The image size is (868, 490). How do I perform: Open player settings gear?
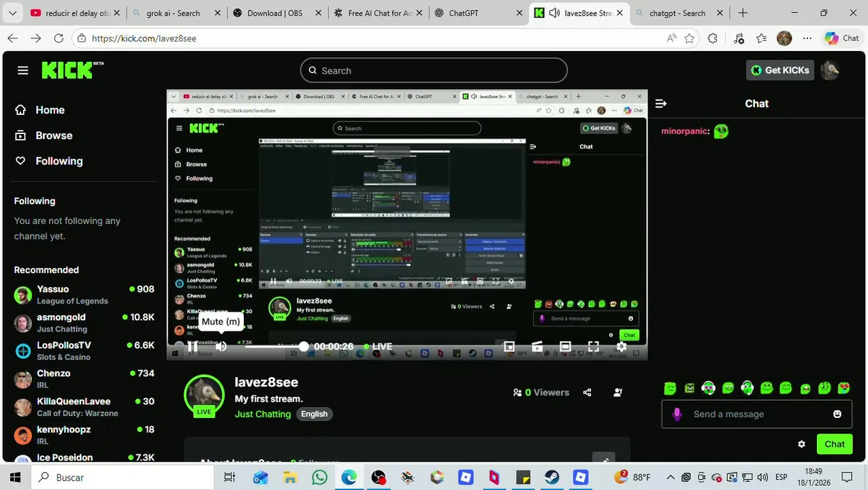pyautogui.click(x=621, y=346)
